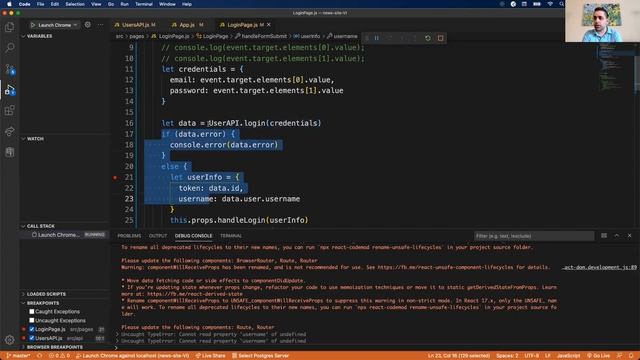Enable Caught Exceptions breakpoint
640x360 pixels.
coord(32,311)
